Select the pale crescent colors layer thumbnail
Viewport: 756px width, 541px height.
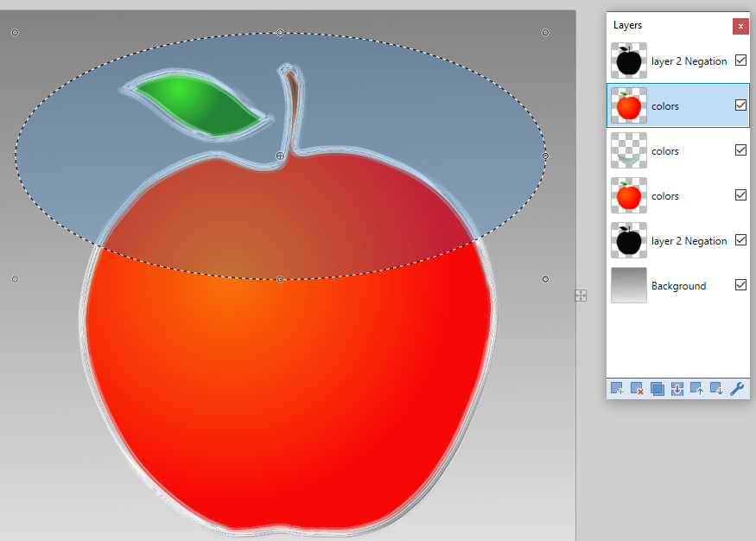point(629,150)
